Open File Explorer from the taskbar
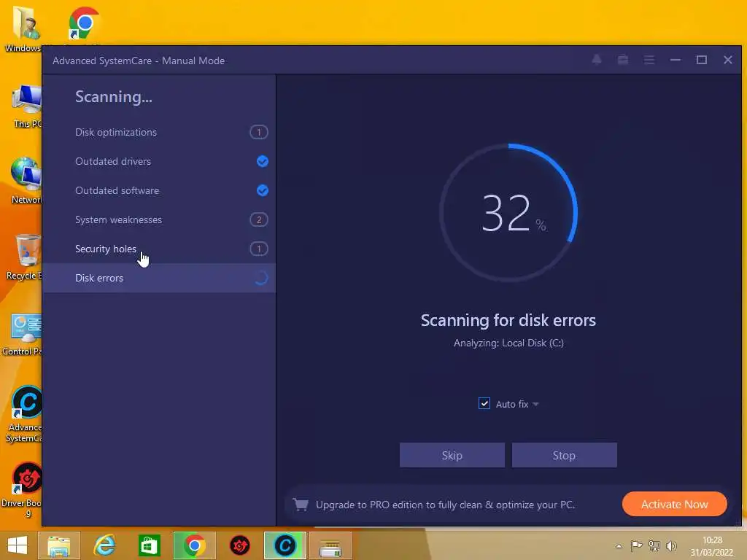The height and width of the screenshot is (560, 747). point(58,545)
